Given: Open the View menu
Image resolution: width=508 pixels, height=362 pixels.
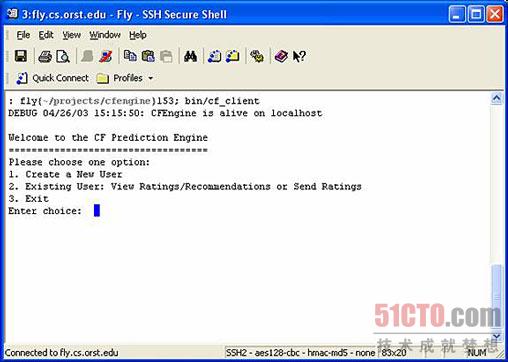Looking at the screenshot, I should point(72,35).
